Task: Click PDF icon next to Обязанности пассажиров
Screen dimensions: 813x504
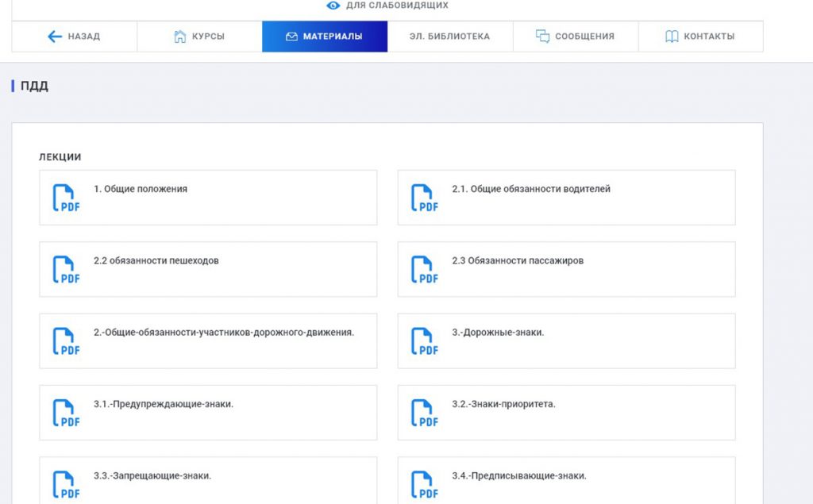Action: pos(424,269)
